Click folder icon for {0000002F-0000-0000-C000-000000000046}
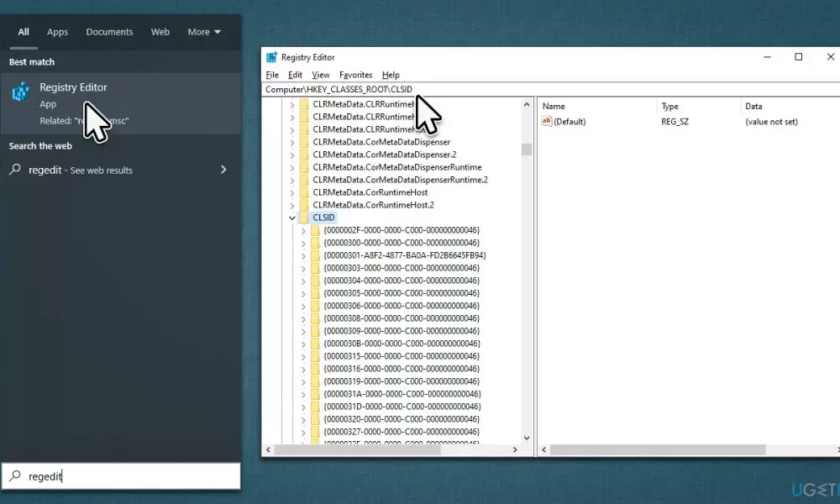Screen dimensions: 840x504 pos(315,230)
